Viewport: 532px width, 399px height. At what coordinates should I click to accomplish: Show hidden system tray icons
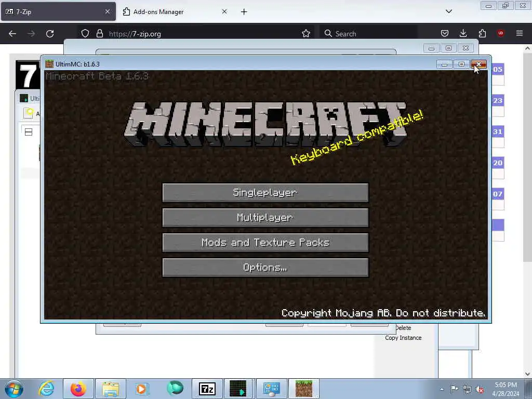[x=442, y=389]
